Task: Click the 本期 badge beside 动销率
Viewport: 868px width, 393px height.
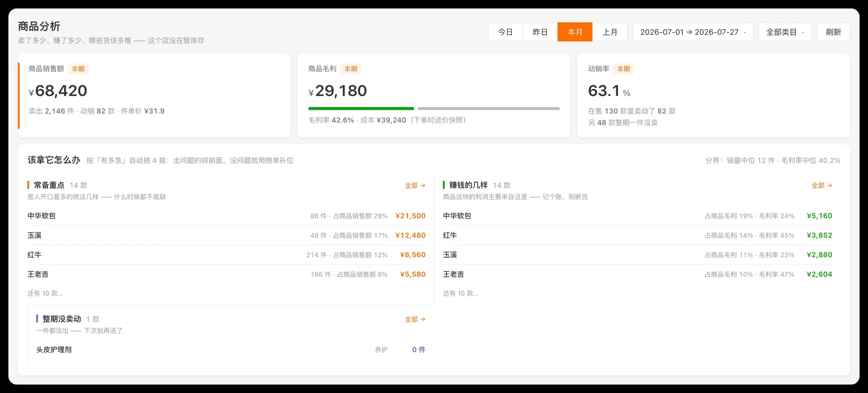Action: tap(623, 69)
